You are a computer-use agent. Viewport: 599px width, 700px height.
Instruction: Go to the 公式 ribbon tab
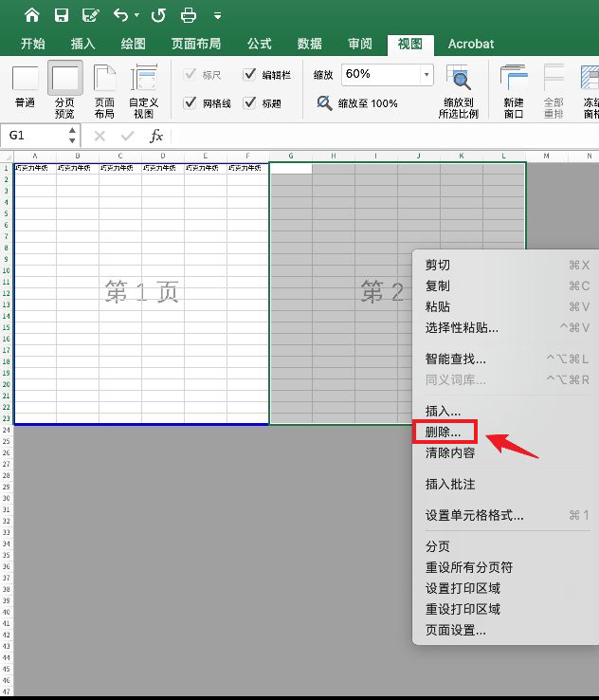coord(259,44)
